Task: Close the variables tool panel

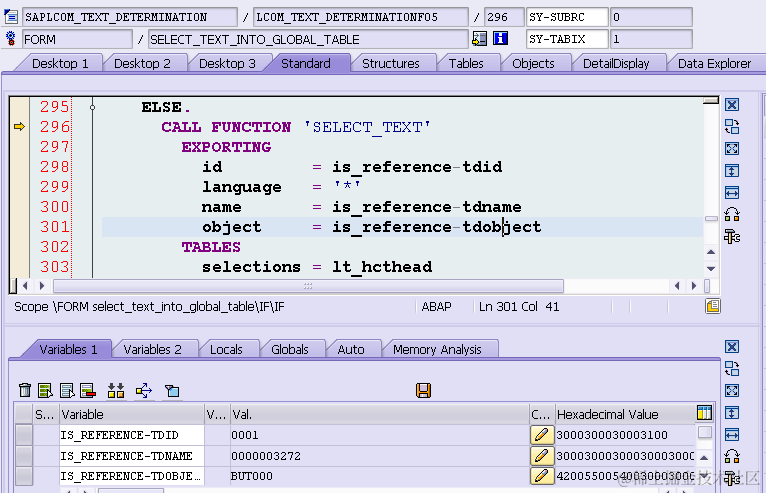Action: pos(731,346)
